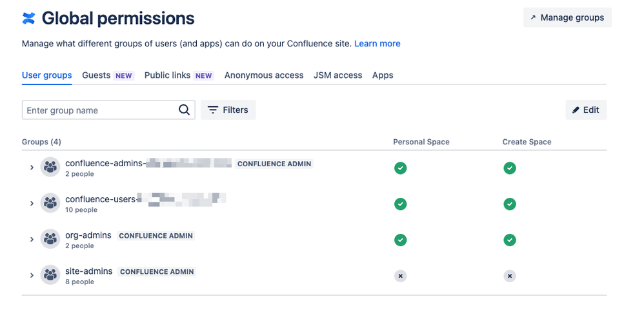Image resolution: width=644 pixels, height=317 pixels.
Task: Click Create Space checkmark for confluence-users
Action: [x=510, y=204]
